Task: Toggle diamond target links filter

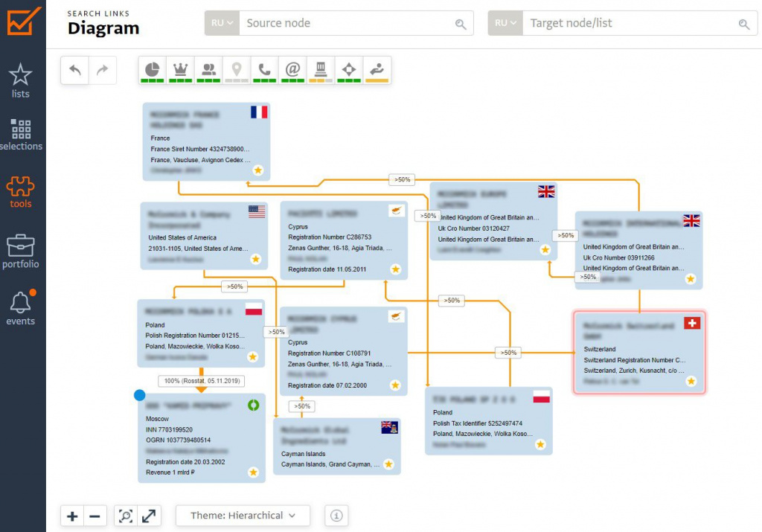Action: click(349, 71)
